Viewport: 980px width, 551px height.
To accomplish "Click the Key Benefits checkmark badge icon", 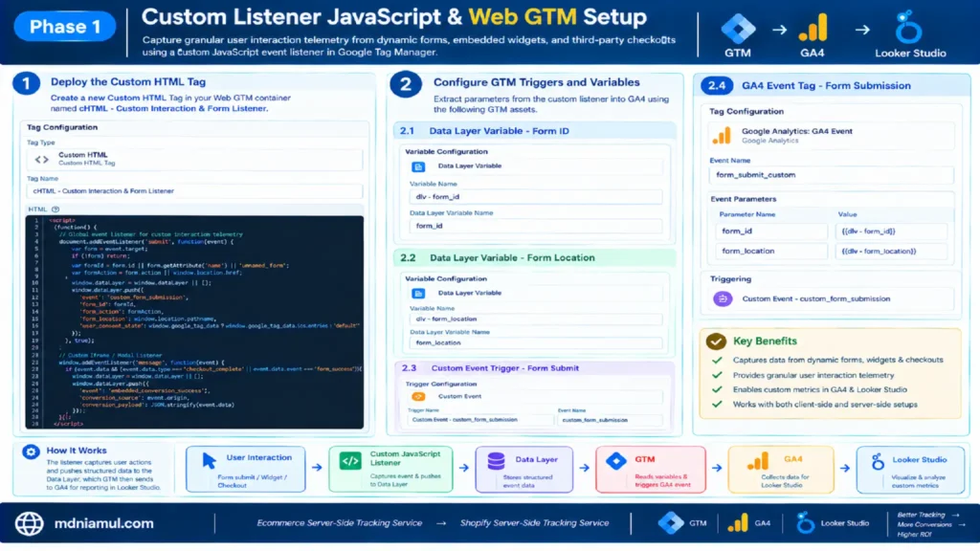I will pyautogui.click(x=716, y=342).
